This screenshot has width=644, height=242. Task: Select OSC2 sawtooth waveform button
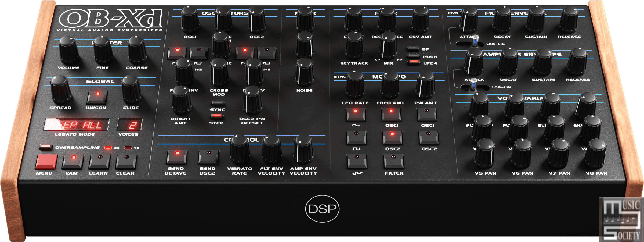point(244,53)
